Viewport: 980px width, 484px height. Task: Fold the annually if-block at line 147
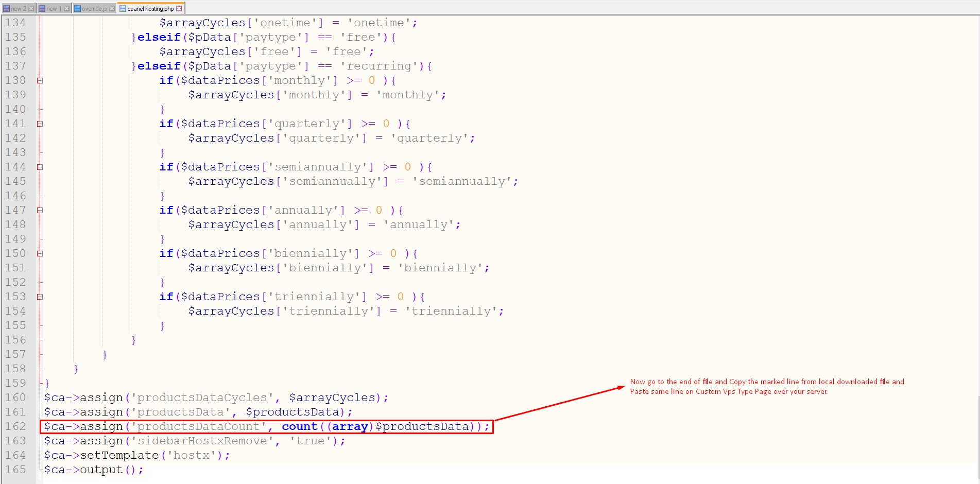pyautogui.click(x=40, y=211)
